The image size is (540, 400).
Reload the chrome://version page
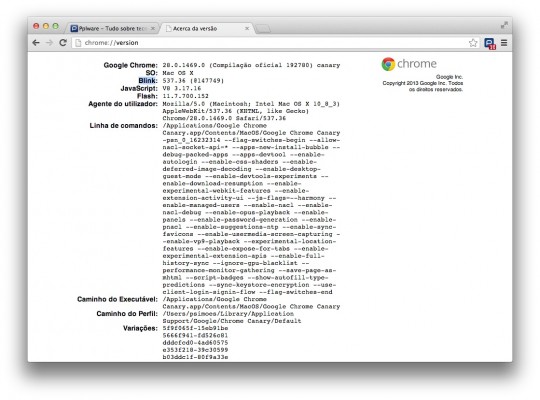[63, 43]
